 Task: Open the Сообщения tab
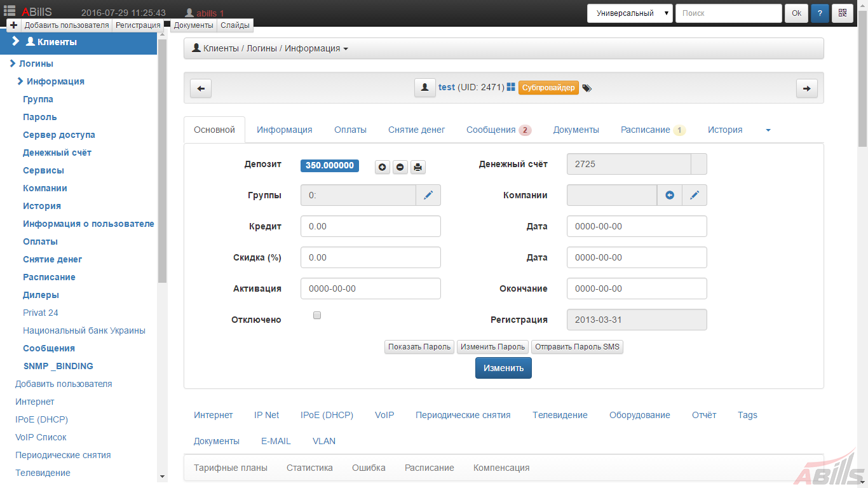tap(499, 130)
